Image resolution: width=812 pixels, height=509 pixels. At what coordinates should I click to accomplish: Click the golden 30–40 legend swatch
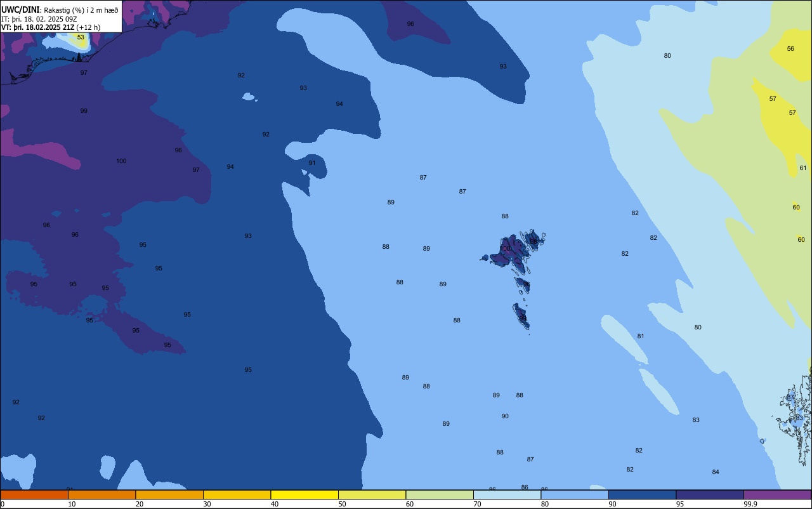coord(237,494)
